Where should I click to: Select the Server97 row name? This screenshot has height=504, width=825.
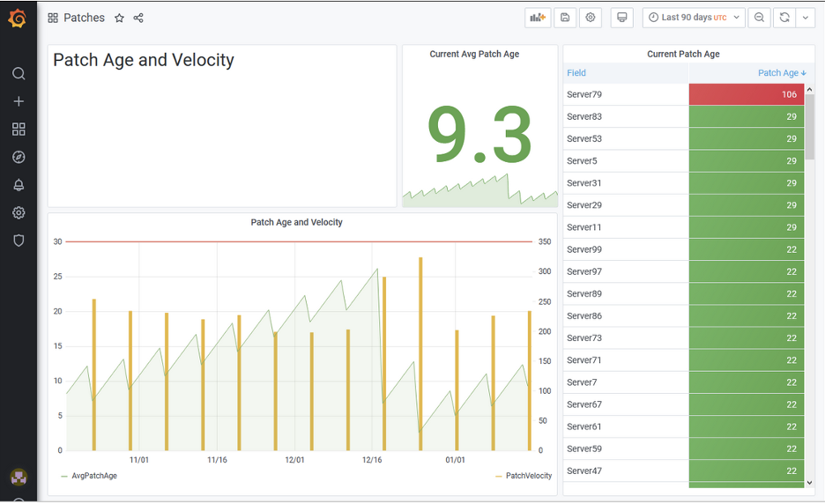click(x=584, y=271)
